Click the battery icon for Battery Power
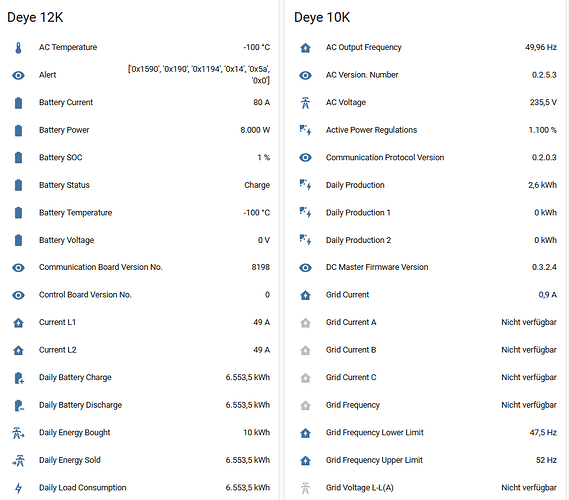Viewport: 569px width, 500px height. (19, 130)
